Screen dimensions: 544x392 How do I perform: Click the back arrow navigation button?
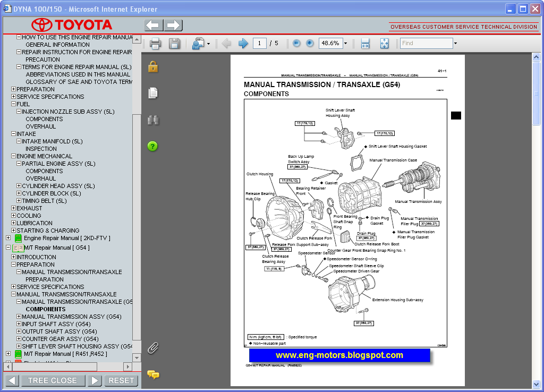(x=154, y=25)
